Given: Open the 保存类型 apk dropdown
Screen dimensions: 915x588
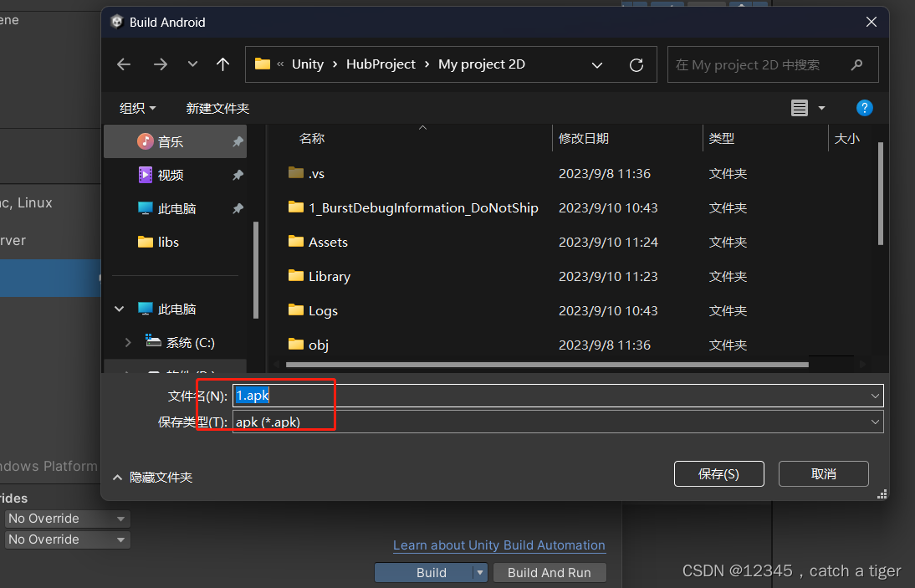Looking at the screenshot, I should click(x=558, y=422).
